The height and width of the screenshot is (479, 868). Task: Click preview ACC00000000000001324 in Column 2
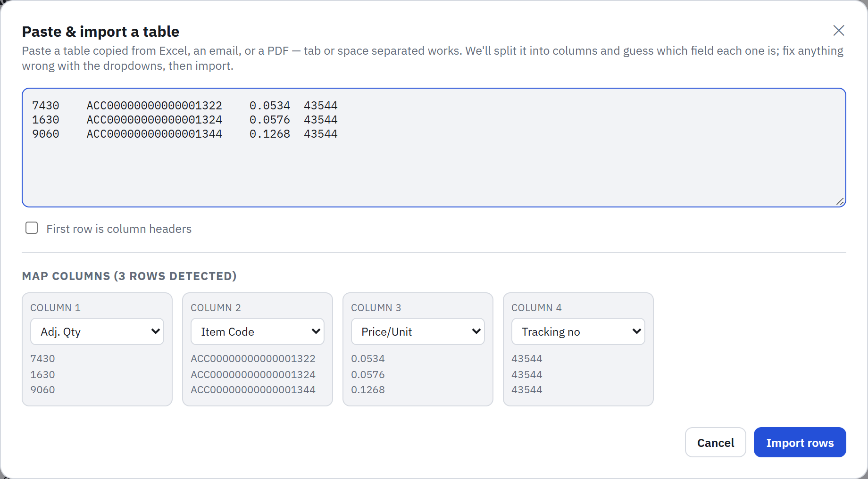click(x=253, y=375)
